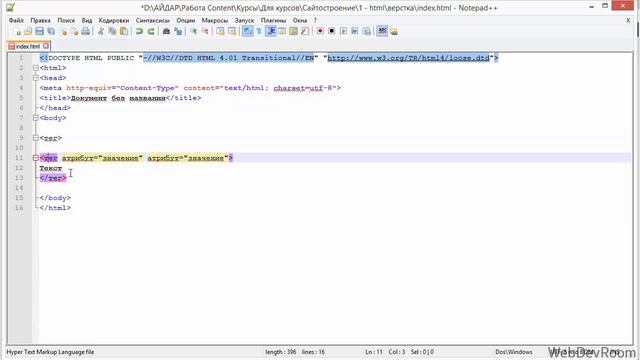Collapse the <html> fold on line 2
The width and height of the screenshot is (640, 360).
coord(36,68)
